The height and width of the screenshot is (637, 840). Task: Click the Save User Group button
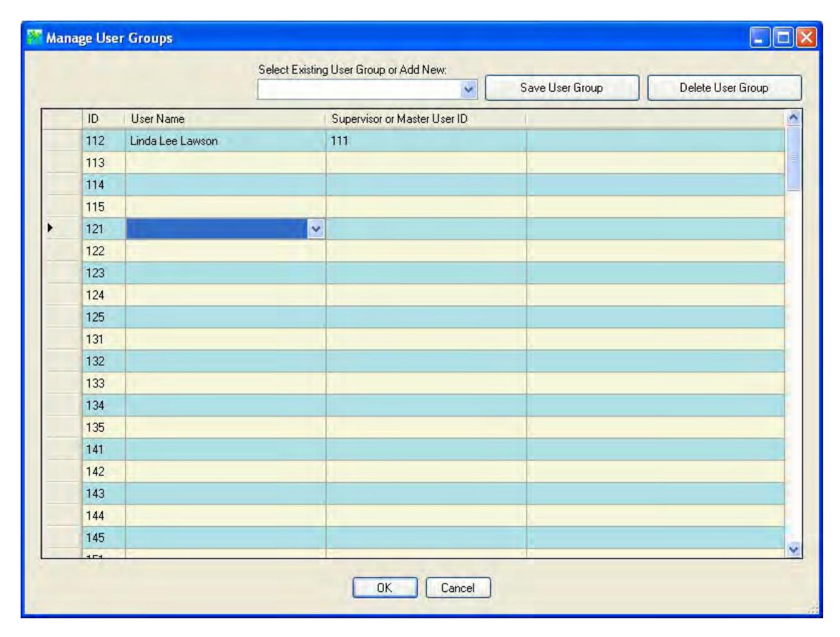562,88
